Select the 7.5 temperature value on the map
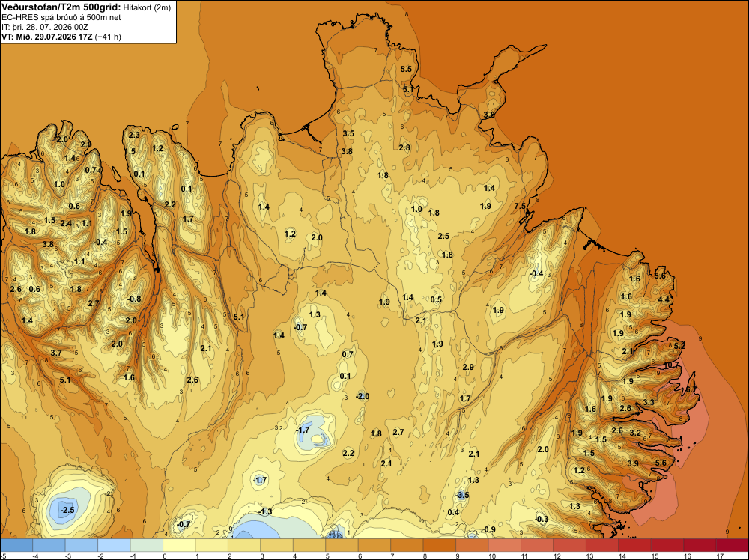The height and width of the screenshot is (560, 749). tap(520, 206)
